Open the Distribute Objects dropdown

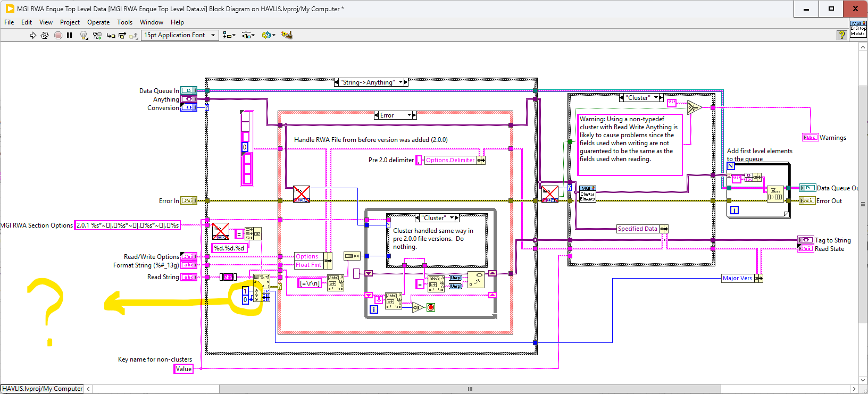pyautogui.click(x=248, y=35)
